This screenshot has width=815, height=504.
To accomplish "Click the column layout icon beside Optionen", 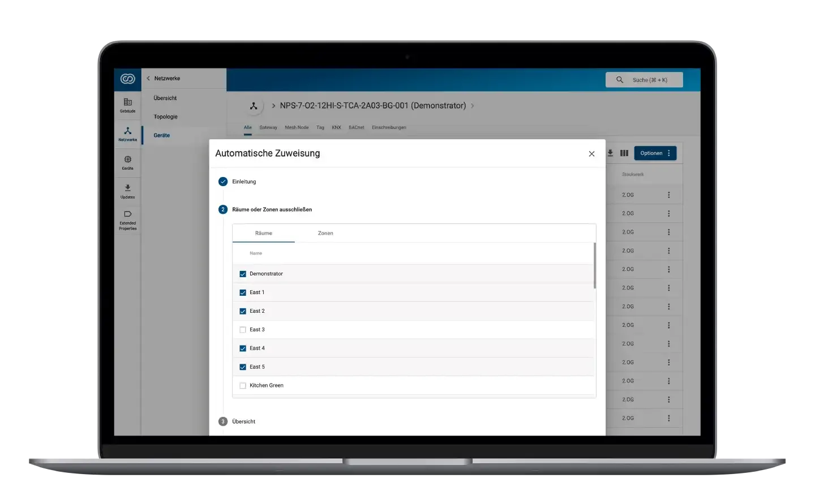I will pyautogui.click(x=624, y=153).
